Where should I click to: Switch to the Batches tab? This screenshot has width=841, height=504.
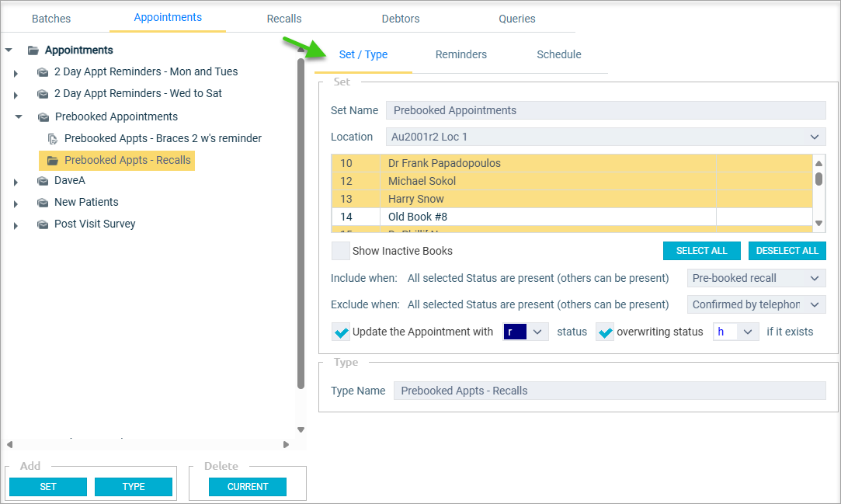pyautogui.click(x=51, y=19)
